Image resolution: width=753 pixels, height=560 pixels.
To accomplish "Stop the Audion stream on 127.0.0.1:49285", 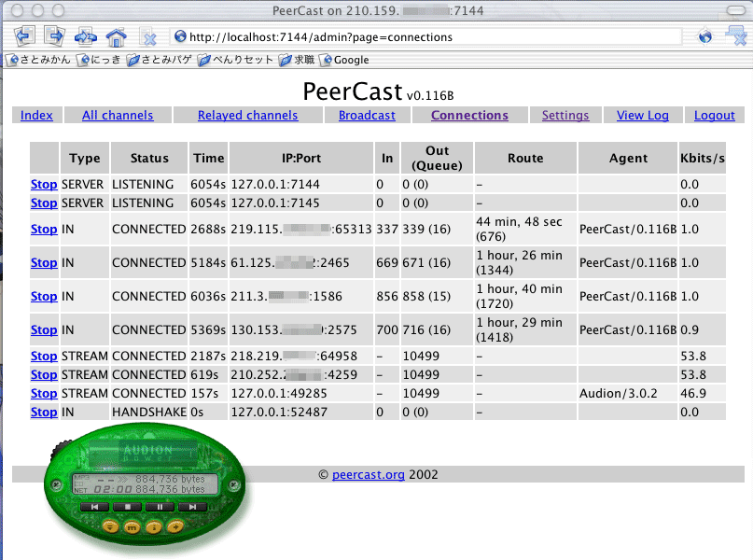I will [44, 393].
